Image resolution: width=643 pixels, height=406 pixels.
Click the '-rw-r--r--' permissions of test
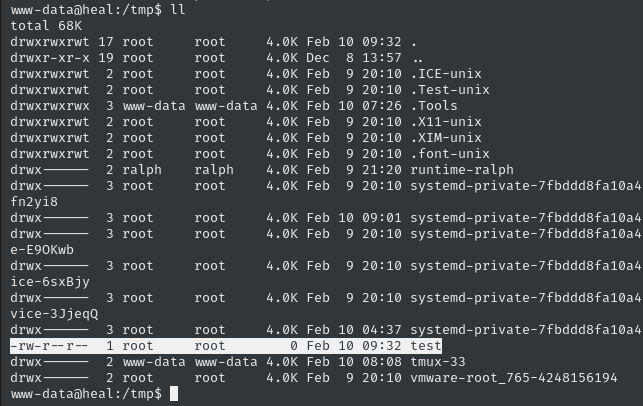[50, 346]
